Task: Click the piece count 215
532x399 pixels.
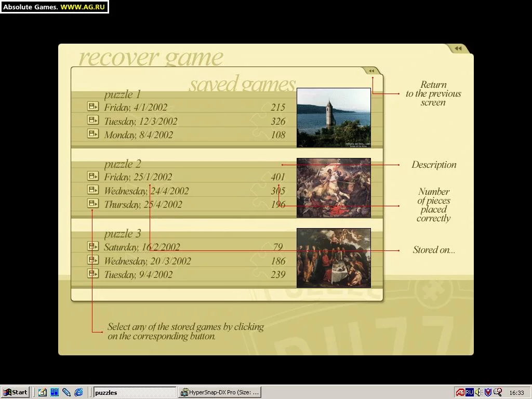Action: [278, 108]
